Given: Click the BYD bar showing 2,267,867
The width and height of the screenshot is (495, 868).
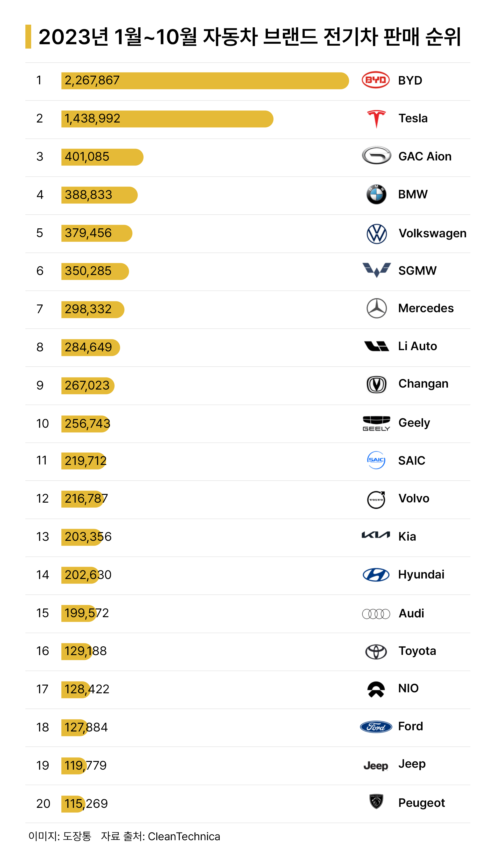Looking at the screenshot, I should [x=205, y=80].
